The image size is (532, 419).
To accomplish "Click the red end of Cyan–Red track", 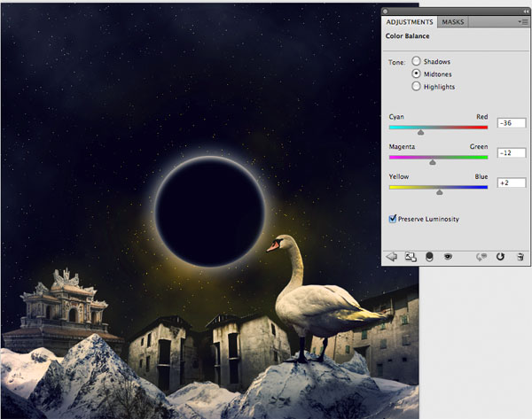I will pyautogui.click(x=486, y=128).
